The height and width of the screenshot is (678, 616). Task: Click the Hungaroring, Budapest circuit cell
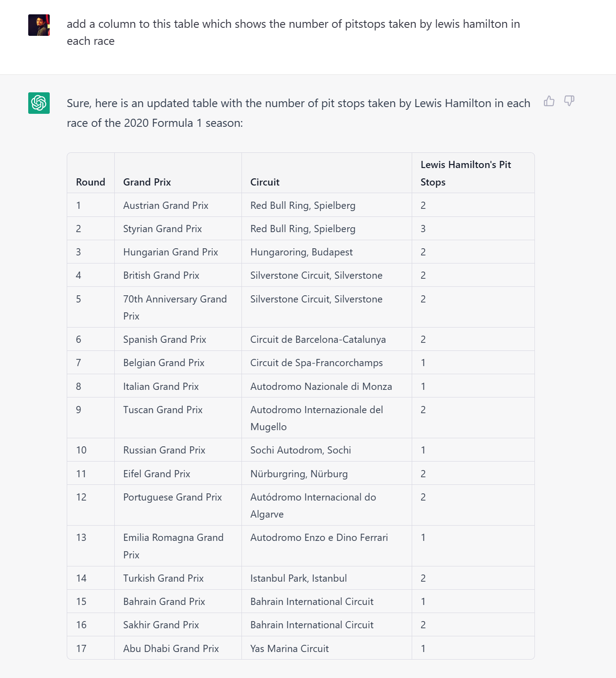click(302, 252)
